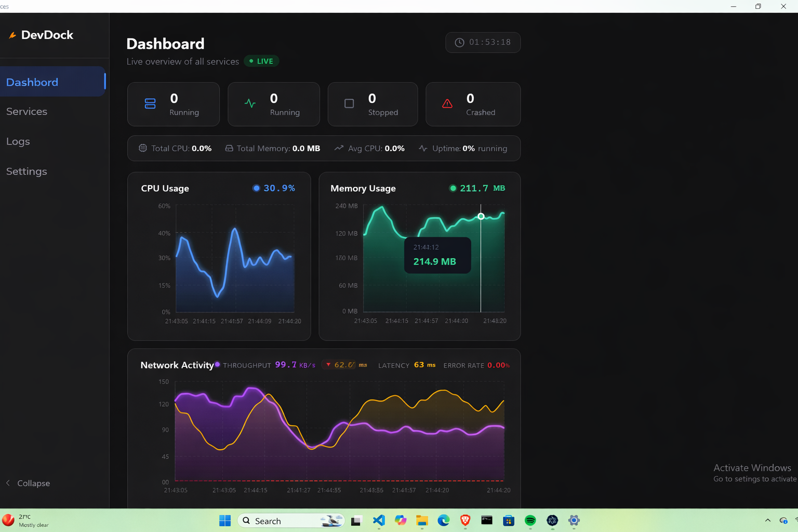Collapse the sidebar using the left chevron
This screenshot has width=798, height=532.
tap(8, 483)
